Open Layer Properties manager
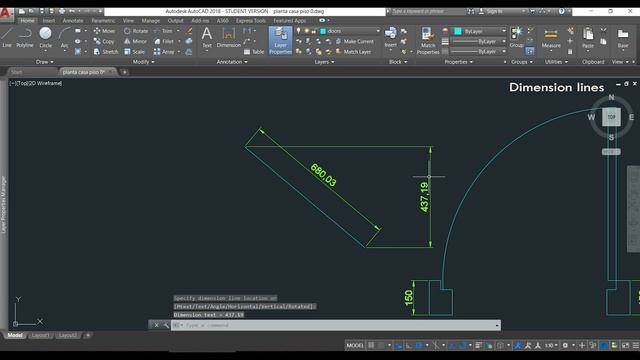 coord(280,40)
